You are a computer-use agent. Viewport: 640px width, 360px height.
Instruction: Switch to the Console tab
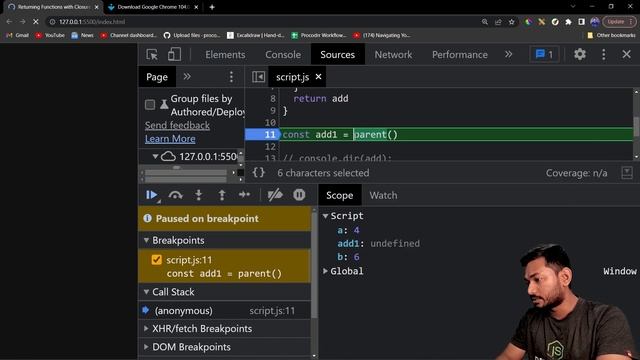[283, 54]
